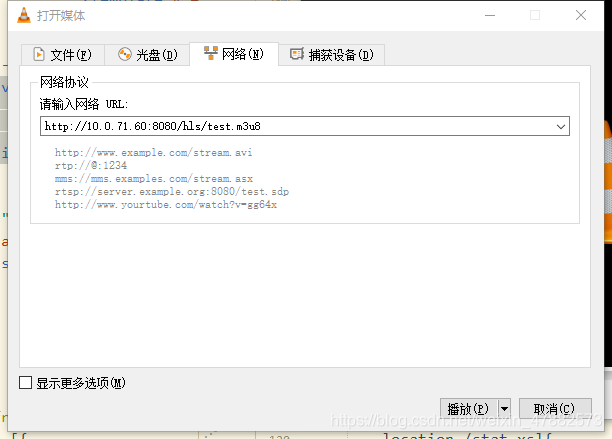Enable the 显示更多选项(M) checkbox
This screenshot has width=612, height=439.
26,383
